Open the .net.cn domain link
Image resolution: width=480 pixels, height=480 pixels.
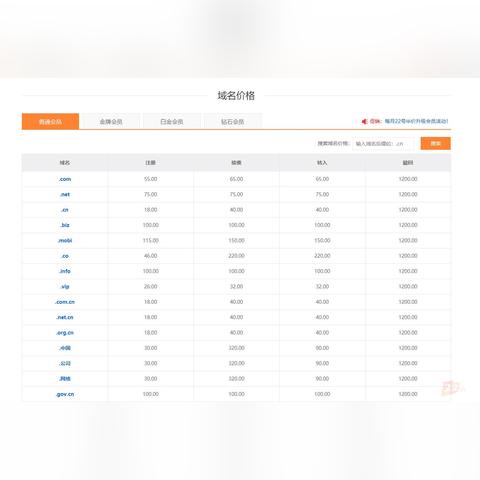[x=65, y=317]
